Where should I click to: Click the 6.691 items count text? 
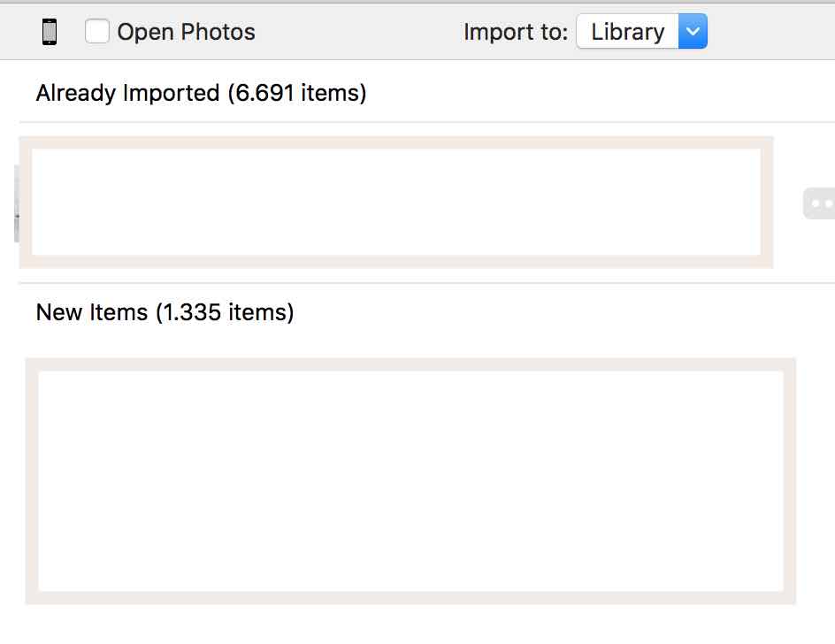pyautogui.click(x=297, y=93)
